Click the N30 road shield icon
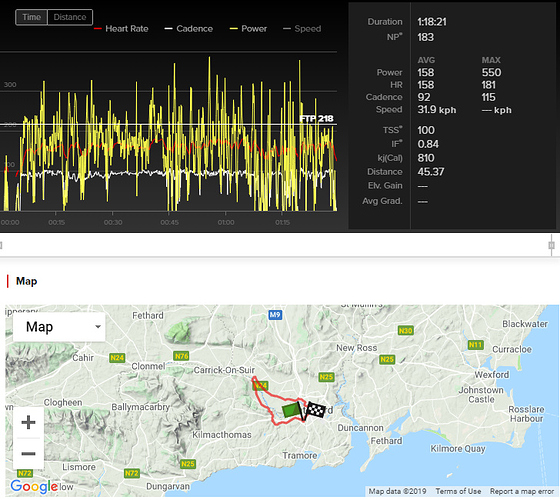 click(406, 330)
